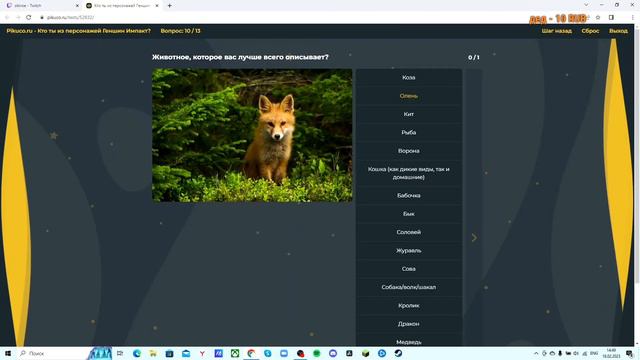The image size is (640, 360).
Task: Open the volume control in tray
Action: pos(576,353)
